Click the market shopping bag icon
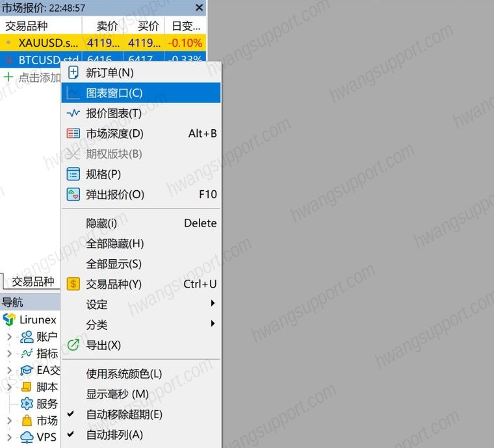494x448 pixels. pos(27,420)
